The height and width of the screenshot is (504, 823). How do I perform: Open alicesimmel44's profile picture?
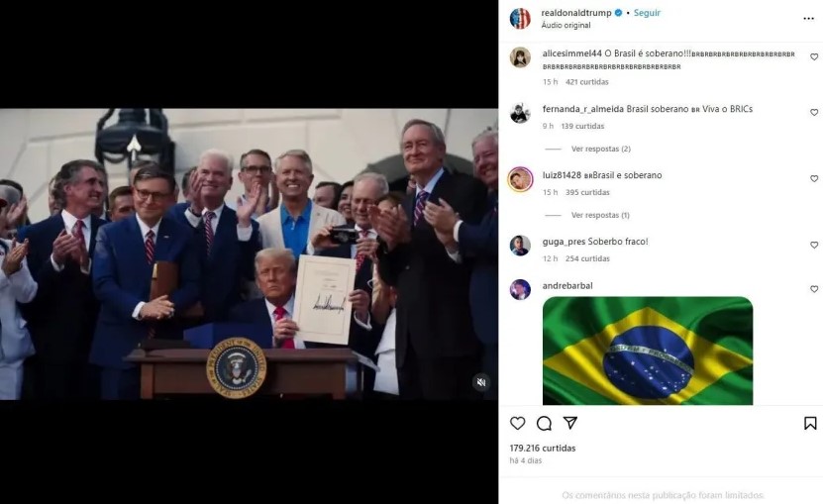click(x=520, y=57)
